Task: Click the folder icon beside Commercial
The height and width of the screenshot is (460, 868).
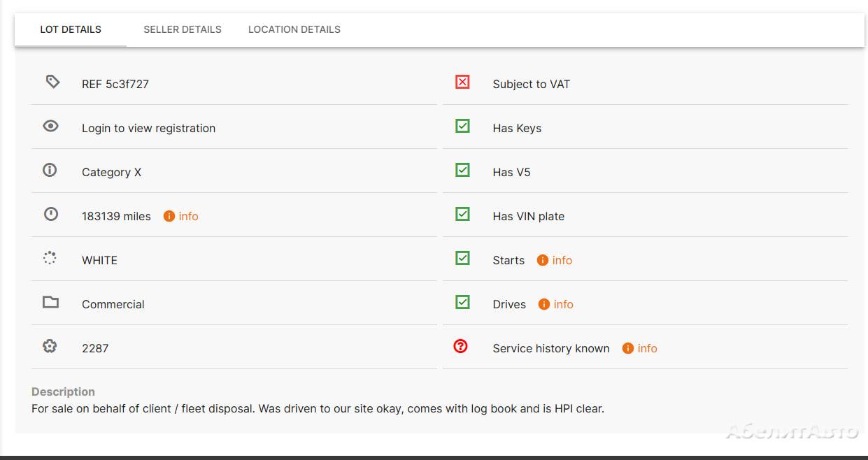Action: pyautogui.click(x=50, y=303)
